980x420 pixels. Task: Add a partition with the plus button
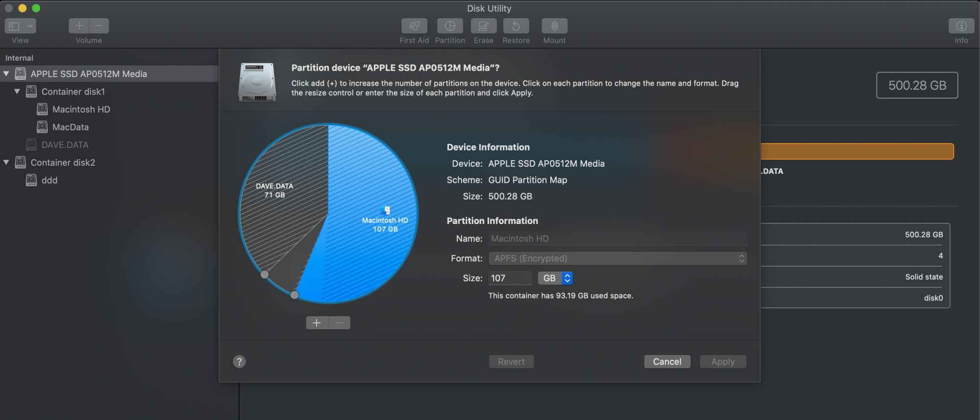click(x=317, y=322)
